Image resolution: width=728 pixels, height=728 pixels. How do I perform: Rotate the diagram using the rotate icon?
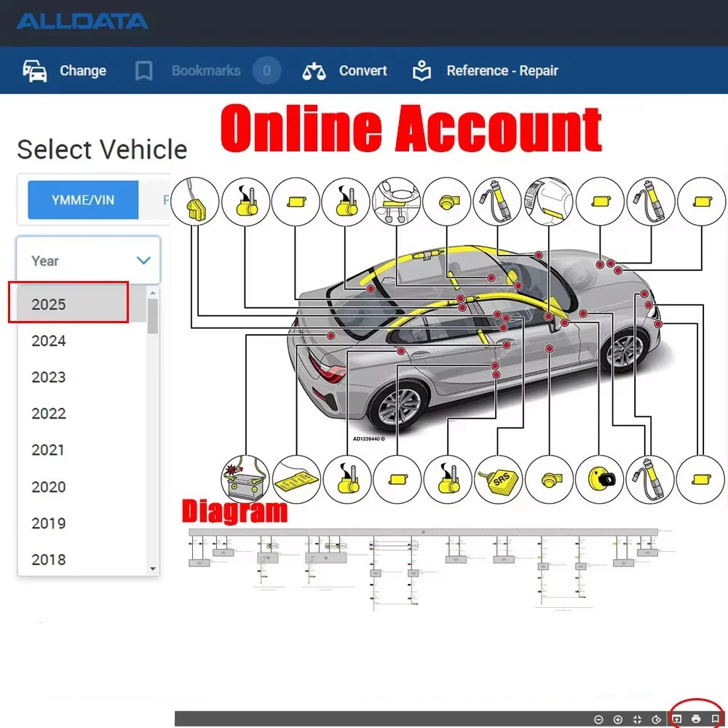tap(657, 719)
